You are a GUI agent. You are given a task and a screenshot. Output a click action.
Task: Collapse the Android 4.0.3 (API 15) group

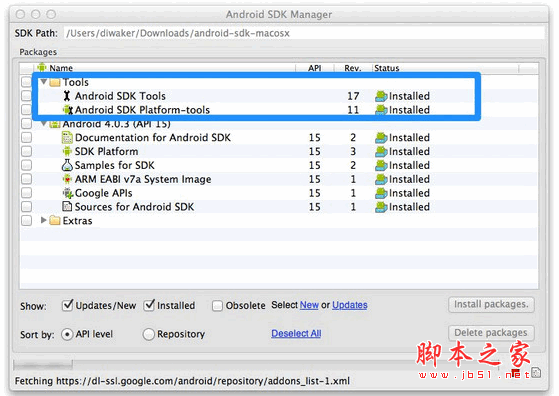coord(43,124)
